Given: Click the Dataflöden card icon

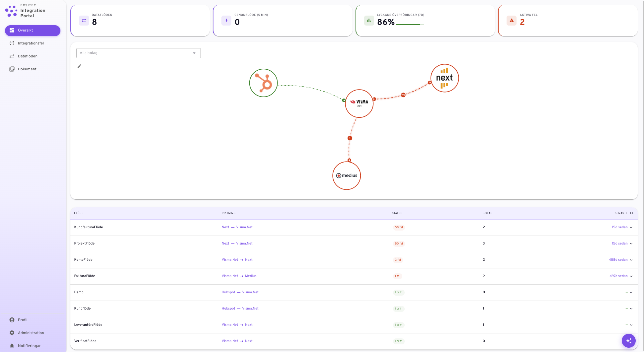Looking at the screenshot, I should 84,21.
